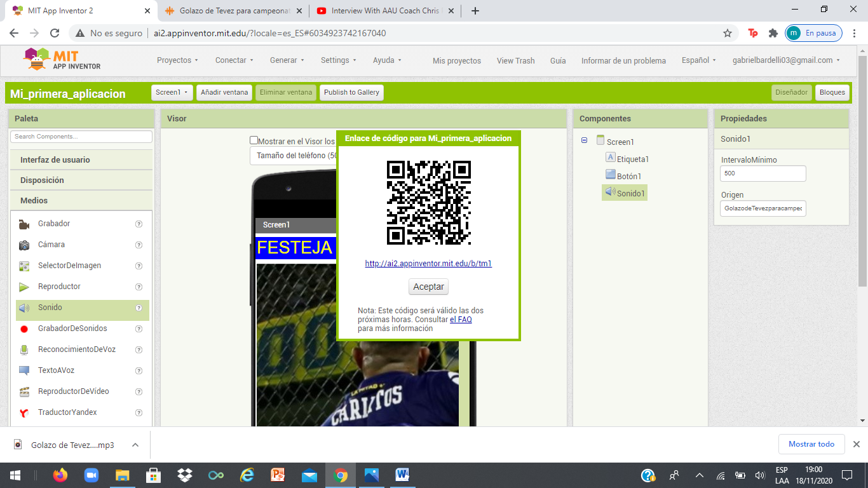Bookmark this page with star icon
Screen dimensions: 868x488
(x=728, y=33)
